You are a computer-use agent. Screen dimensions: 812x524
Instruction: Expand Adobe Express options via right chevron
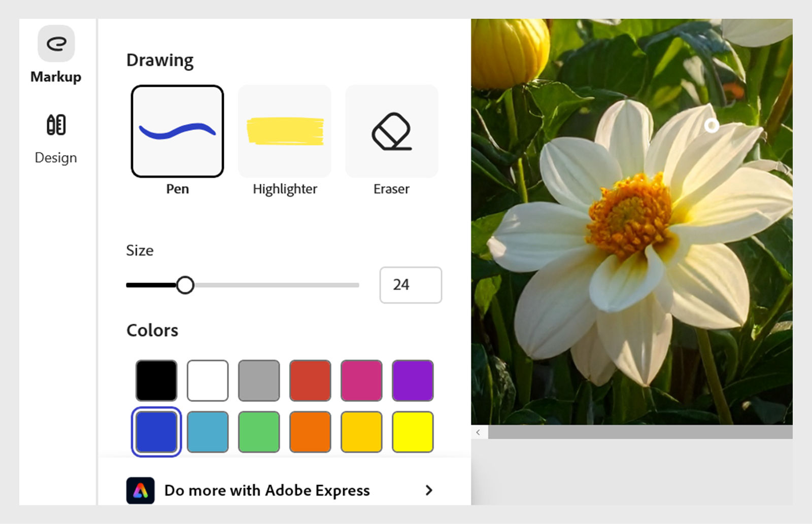(x=429, y=490)
